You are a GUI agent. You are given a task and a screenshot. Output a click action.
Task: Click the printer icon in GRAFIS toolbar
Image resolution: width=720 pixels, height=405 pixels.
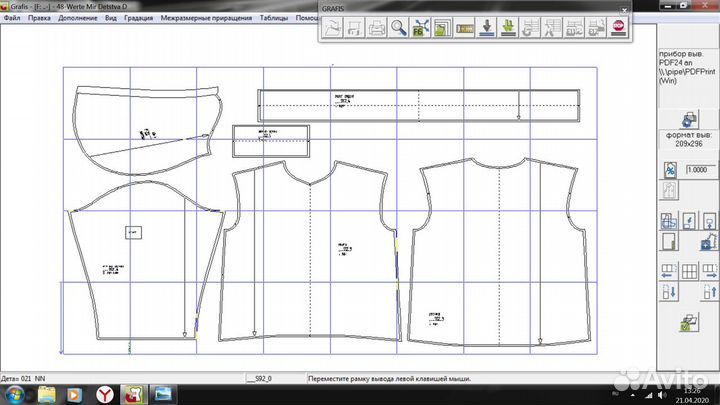[x=376, y=28]
